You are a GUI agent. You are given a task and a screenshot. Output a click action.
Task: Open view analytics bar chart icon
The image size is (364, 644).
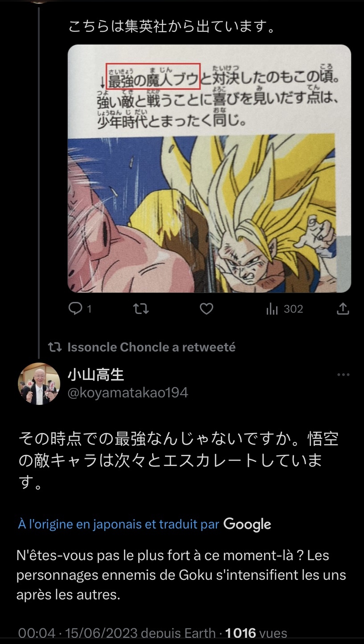(x=272, y=309)
